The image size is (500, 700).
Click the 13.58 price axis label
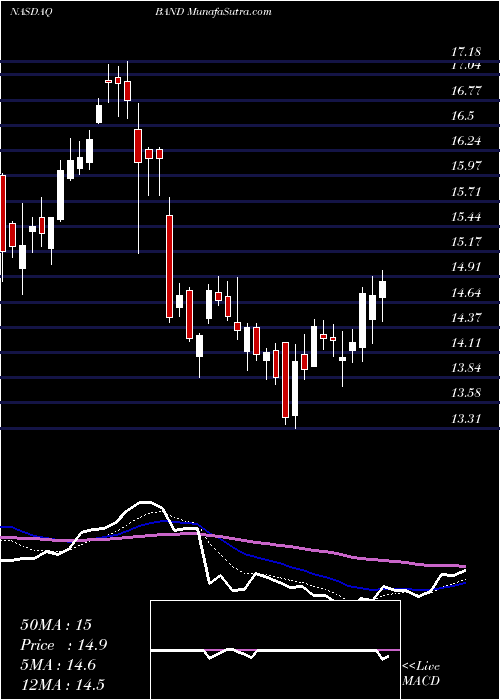coord(466,393)
